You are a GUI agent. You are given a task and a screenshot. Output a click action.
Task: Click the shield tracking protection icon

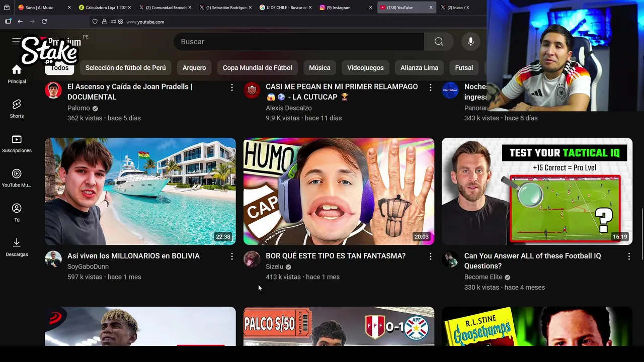click(95, 22)
